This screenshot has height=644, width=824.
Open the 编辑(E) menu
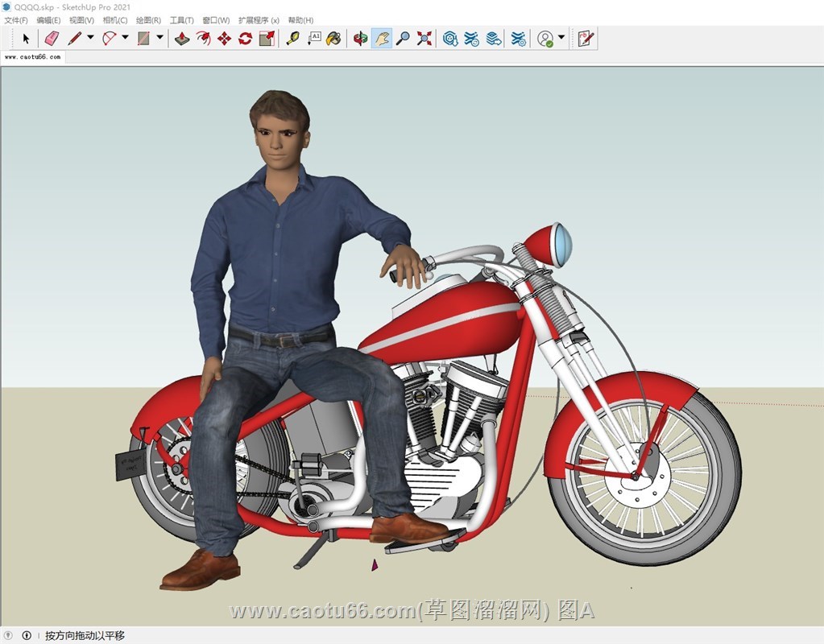coord(49,20)
